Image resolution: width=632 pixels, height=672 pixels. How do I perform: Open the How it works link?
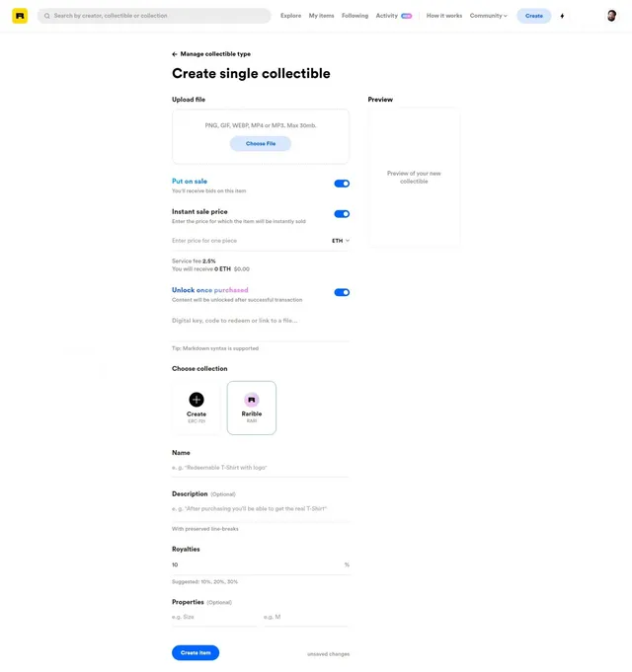(444, 16)
